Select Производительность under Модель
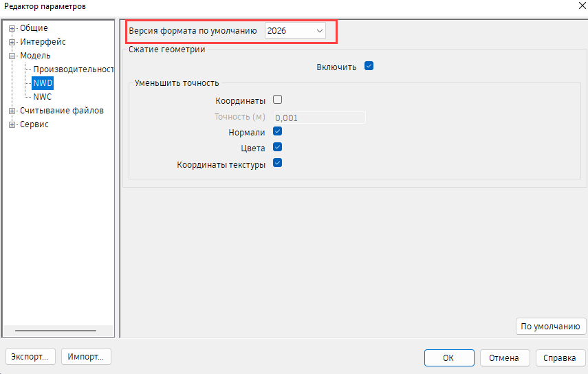Screen dimensions: 588x374 pyautogui.click(x=73, y=69)
